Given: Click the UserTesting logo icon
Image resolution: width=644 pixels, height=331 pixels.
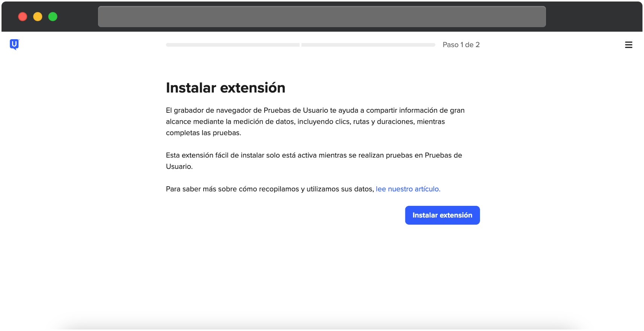Looking at the screenshot, I should [14, 44].
